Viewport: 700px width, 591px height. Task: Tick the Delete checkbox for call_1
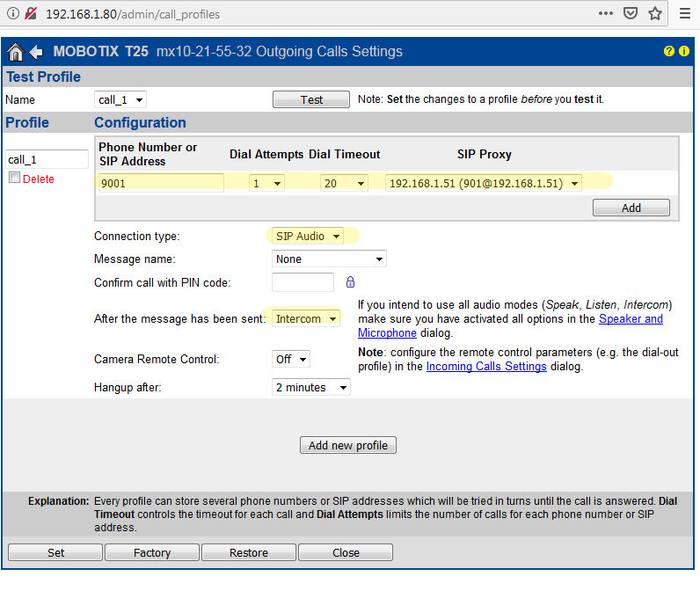click(14, 179)
